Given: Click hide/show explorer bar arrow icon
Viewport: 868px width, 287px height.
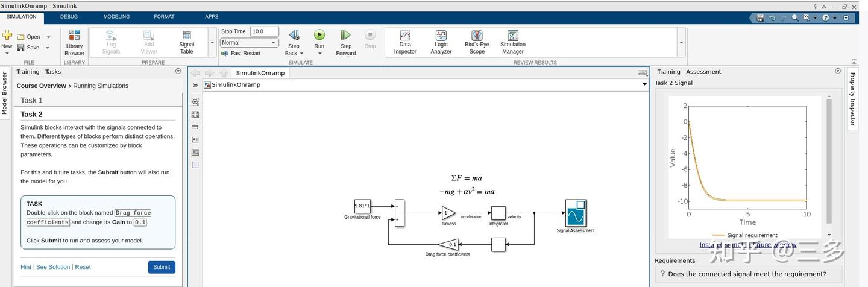Looking at the screenshot, I should [x=195, y=85].
